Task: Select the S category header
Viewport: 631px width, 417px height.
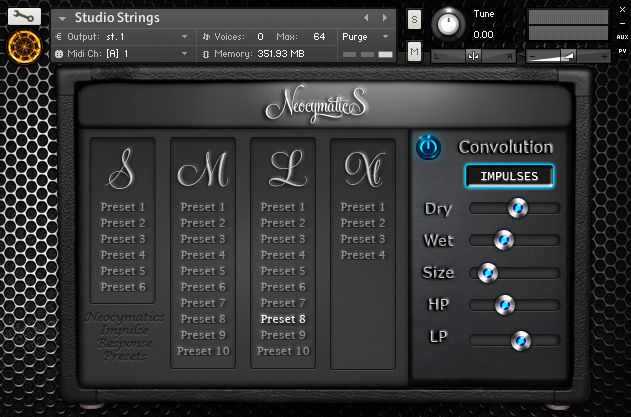Action: pos(122,169)
